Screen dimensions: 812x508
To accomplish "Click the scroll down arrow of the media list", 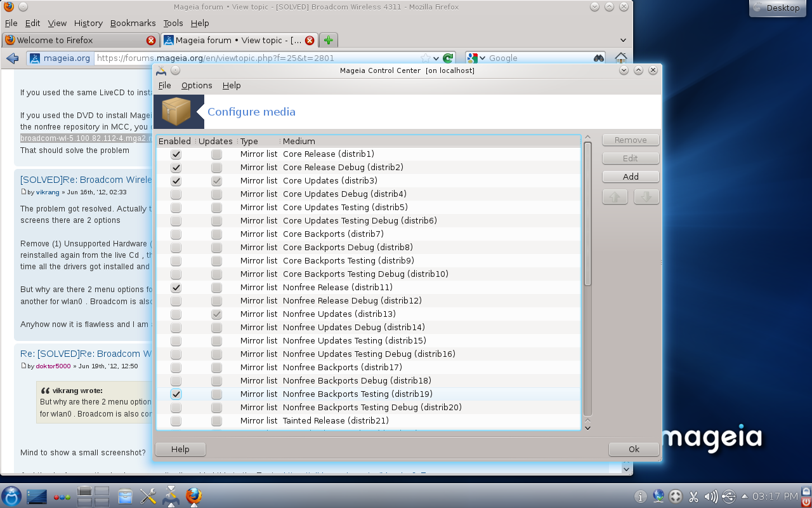I will [587, 427].
